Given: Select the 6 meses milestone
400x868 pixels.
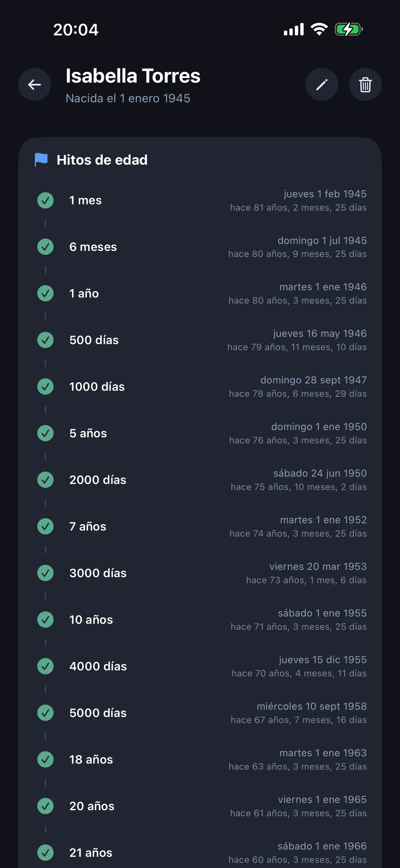Looking at the screenshot, I should coord(93,247).
